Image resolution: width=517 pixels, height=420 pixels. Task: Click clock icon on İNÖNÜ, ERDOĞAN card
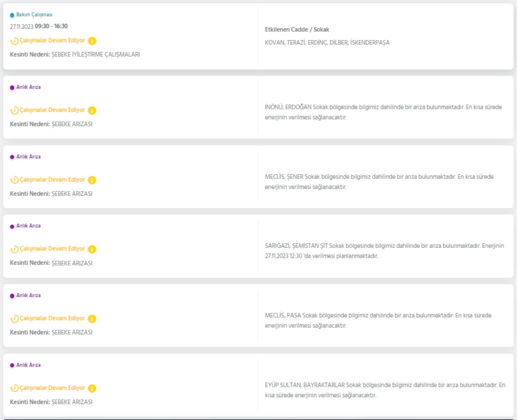click(14, 111)
